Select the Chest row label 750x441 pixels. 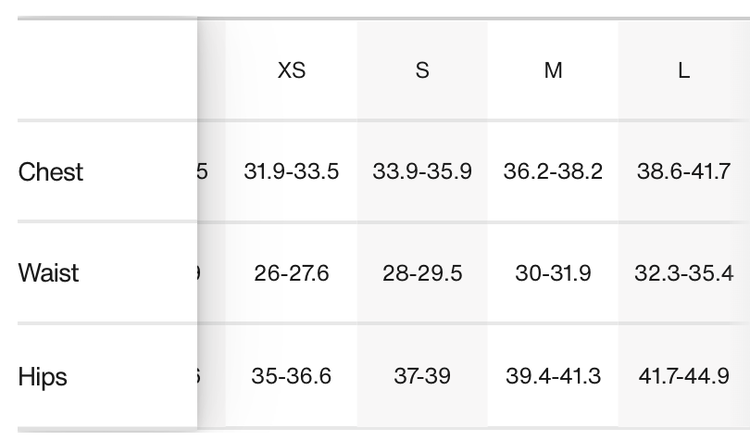[51, 172]
